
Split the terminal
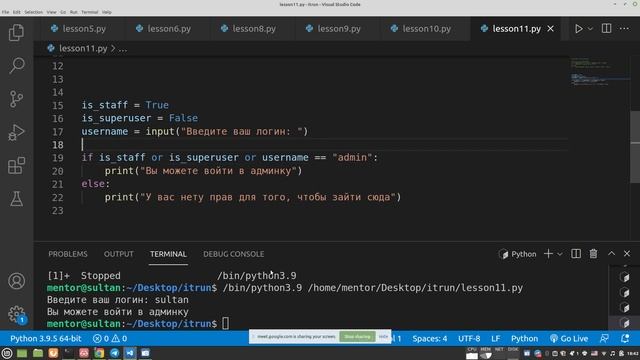coord(576,254)
